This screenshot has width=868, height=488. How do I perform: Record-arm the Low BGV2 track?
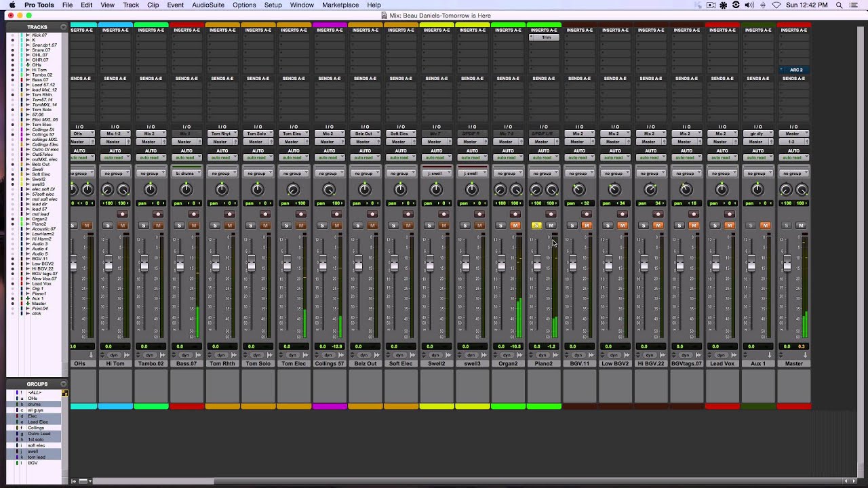coord(622,214)
